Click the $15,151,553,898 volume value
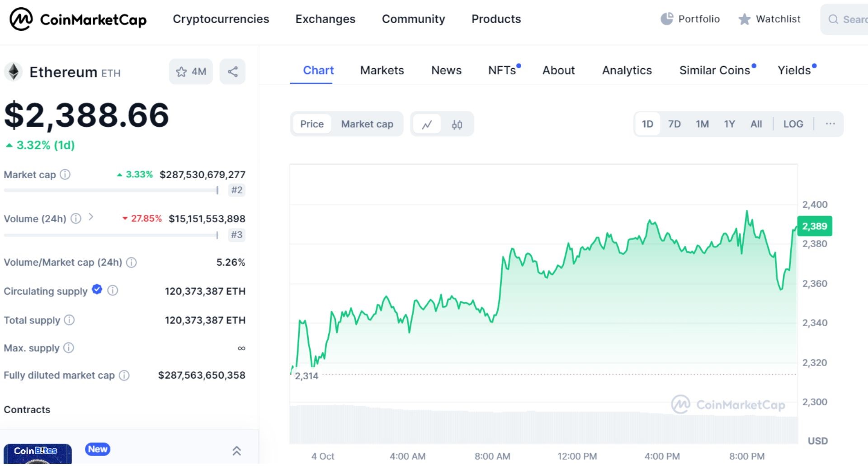868x466 pixels. 207,219
